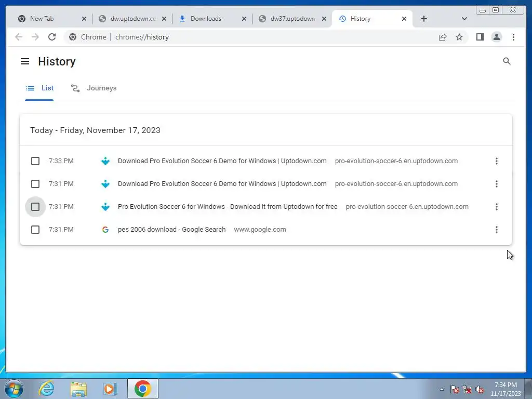The height and width of the screenshot is (399, 532).
Task: Expand the tab search dropdown arrow
Action: (x=464, y=19)
